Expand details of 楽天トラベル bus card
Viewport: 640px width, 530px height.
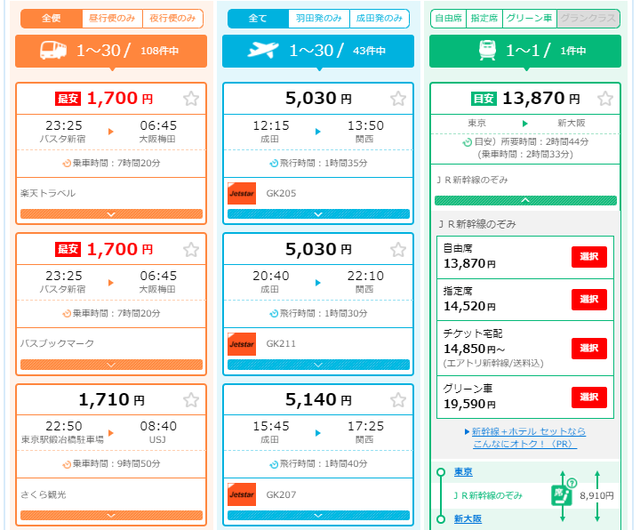111,214
